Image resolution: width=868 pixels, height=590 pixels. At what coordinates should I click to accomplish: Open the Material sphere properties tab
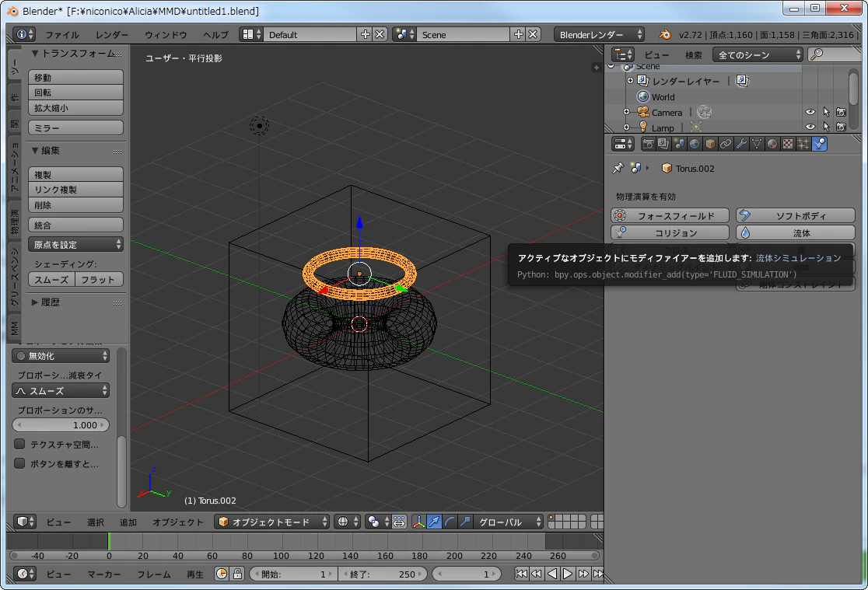point(772,145)
